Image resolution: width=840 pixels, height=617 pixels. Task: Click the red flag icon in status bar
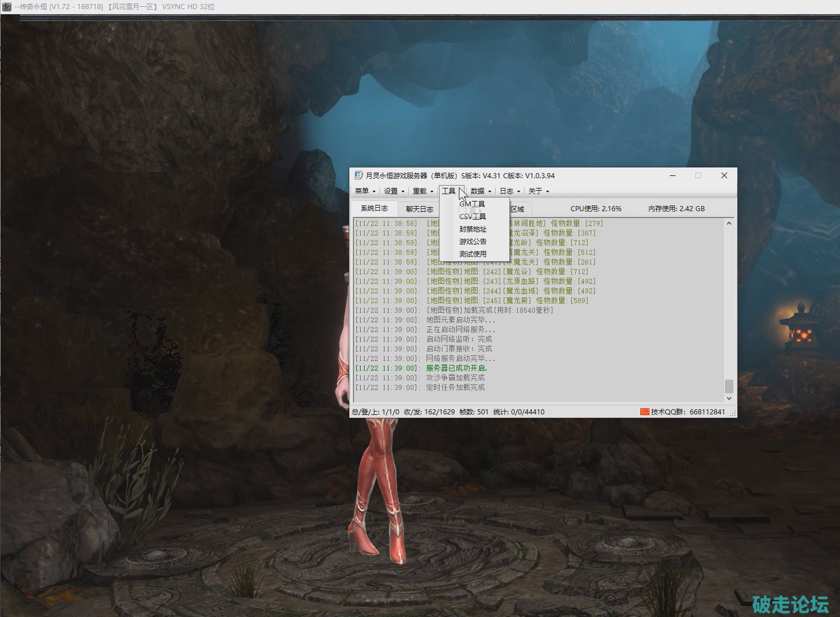(644, 412)
